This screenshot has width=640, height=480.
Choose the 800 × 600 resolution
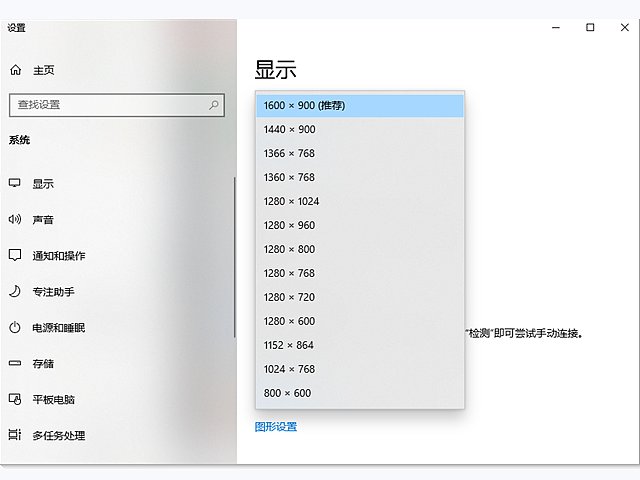point(360,393)
